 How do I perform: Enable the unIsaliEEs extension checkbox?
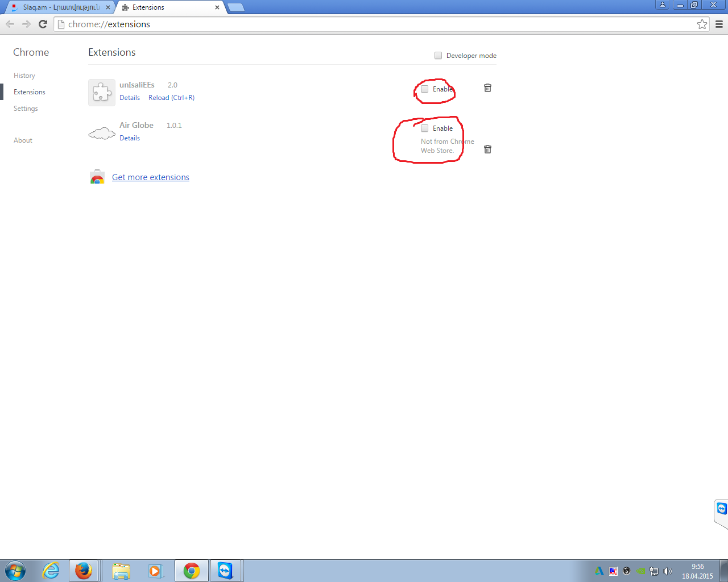pos(424,89)
